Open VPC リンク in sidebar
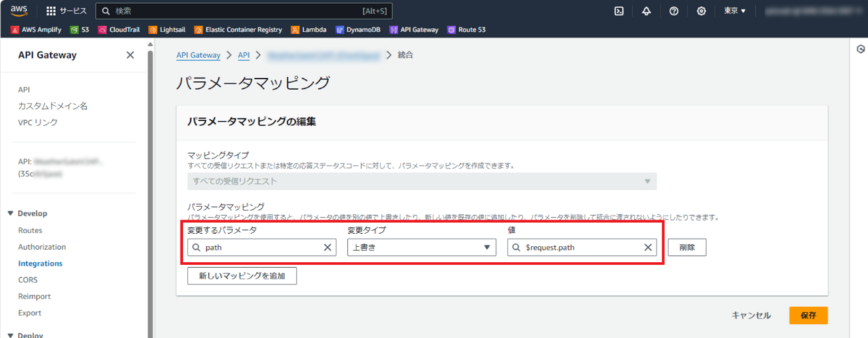This screenshot has height=338, width=868. click(38, 123)
